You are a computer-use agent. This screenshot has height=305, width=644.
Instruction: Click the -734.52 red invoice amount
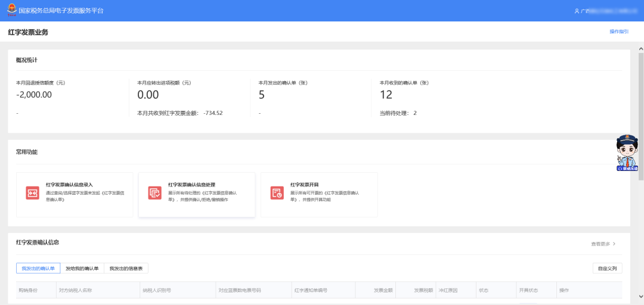213,113
